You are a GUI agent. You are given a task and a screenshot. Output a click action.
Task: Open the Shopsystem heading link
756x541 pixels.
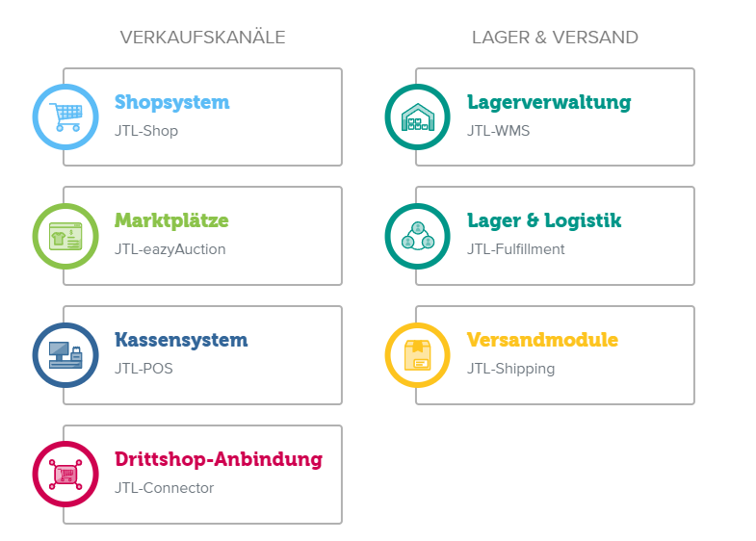[x=172, y=103]
